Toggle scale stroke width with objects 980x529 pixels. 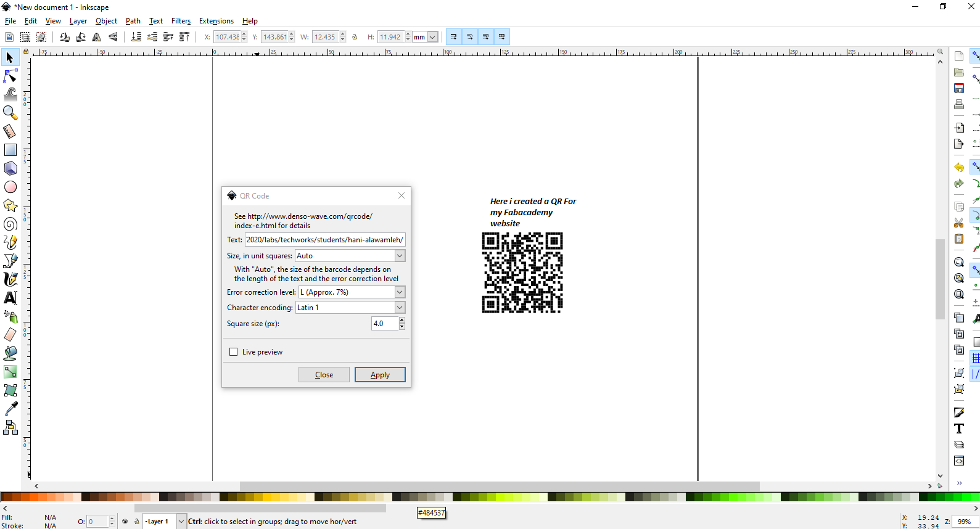454,37
